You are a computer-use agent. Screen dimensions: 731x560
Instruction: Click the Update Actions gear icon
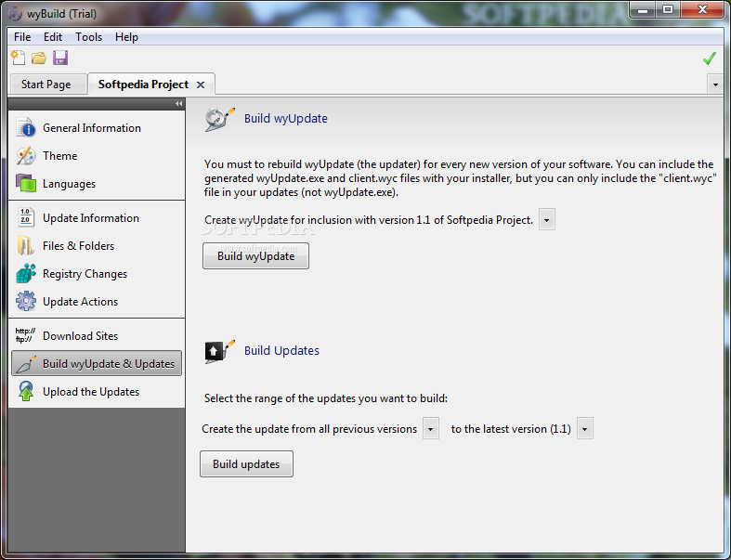tap(26, 301)
